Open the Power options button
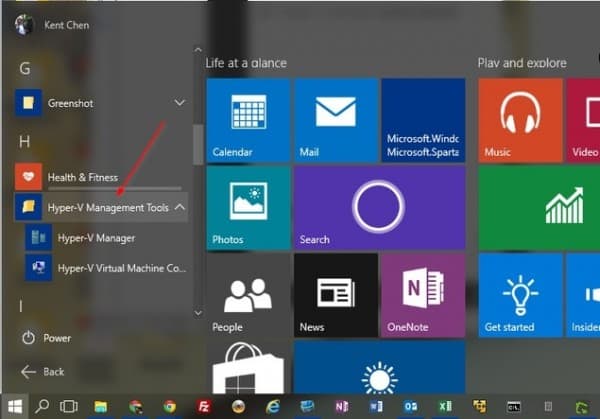The width and height of the screenshot is (600, 419). 46,338
